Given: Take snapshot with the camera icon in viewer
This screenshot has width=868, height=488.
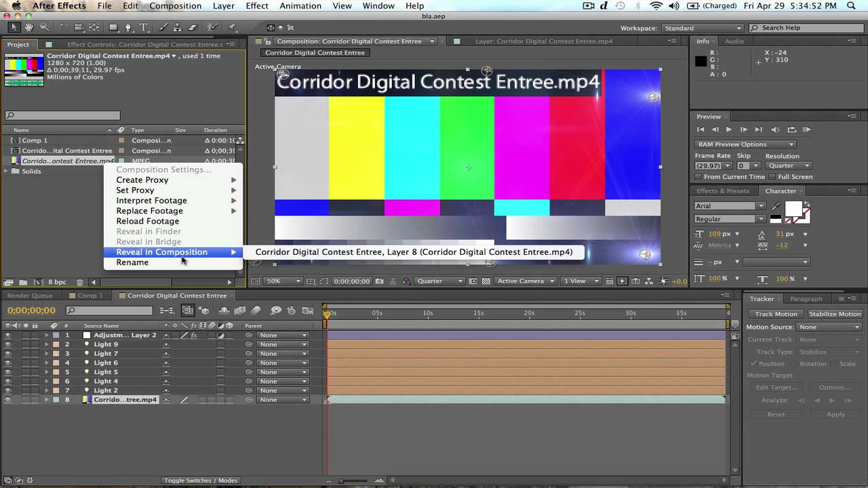Looking at the screenshot, I should (x=379, y=281).
